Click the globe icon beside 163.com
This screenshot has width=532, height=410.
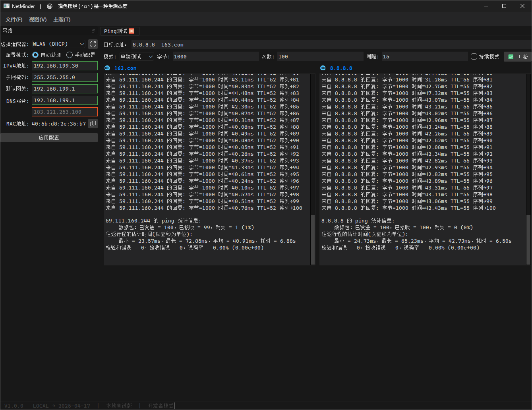click(x=107, y=68)
